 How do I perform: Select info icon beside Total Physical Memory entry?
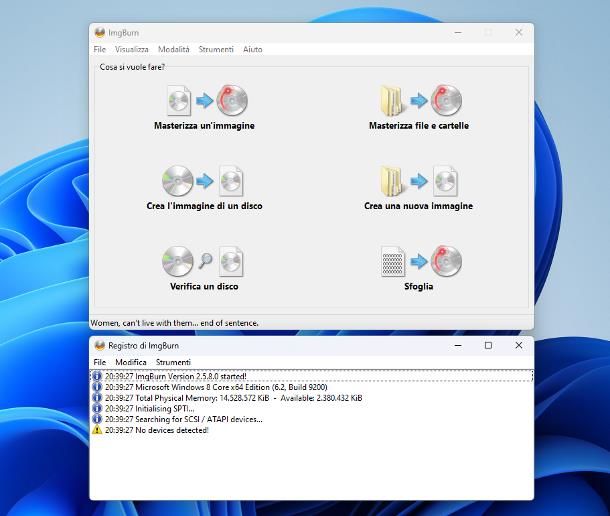point(97,398)
